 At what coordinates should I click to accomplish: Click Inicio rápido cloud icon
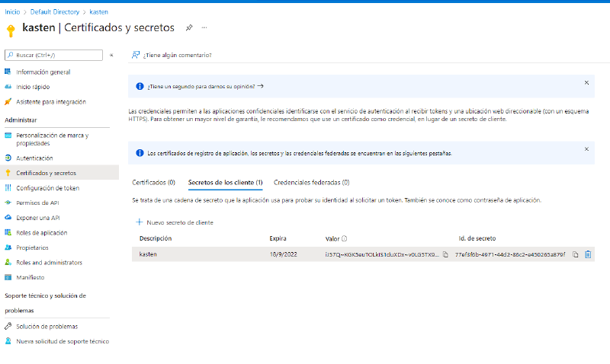8,87
